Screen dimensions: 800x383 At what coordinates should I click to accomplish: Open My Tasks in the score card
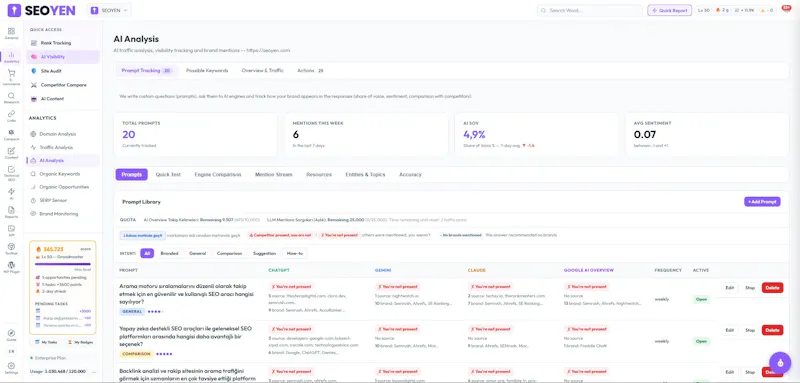coord(47,342)
